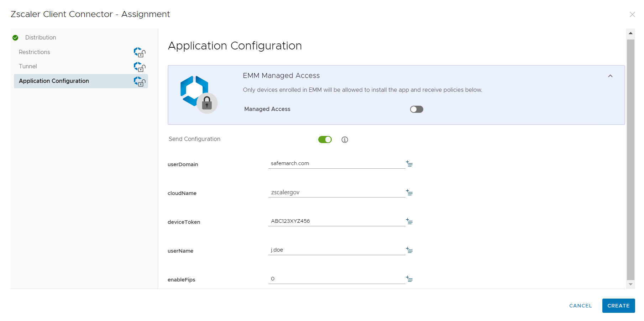Click the lock icon beside Application Configuration
644x321 pixels.
140,81
